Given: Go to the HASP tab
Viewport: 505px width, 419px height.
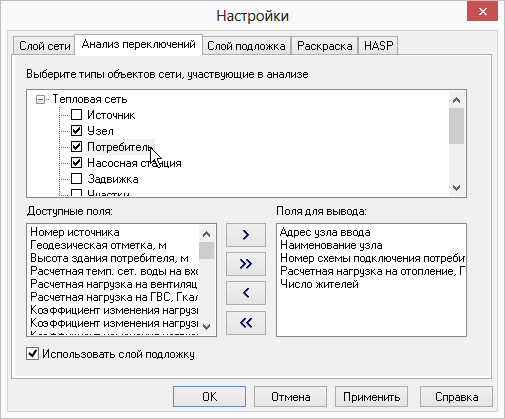Looking at the screenshot, I should [x=378, y=46].
